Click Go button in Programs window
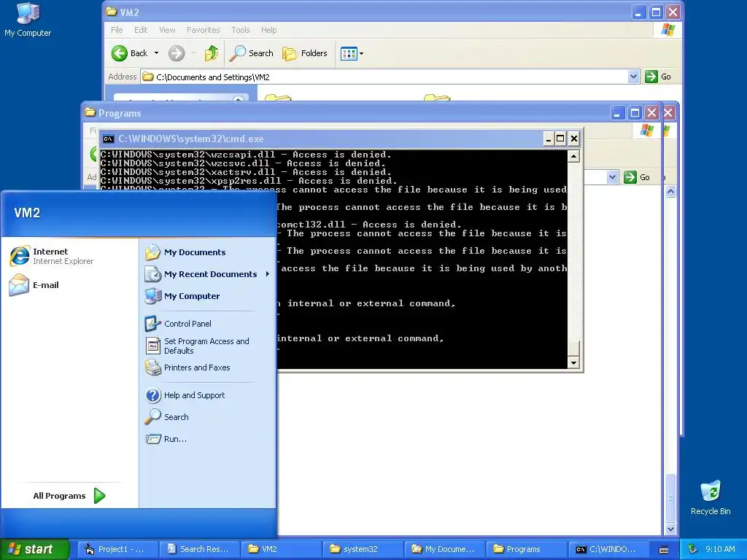Viewport: 747px width, 560px height. point(637,177)
